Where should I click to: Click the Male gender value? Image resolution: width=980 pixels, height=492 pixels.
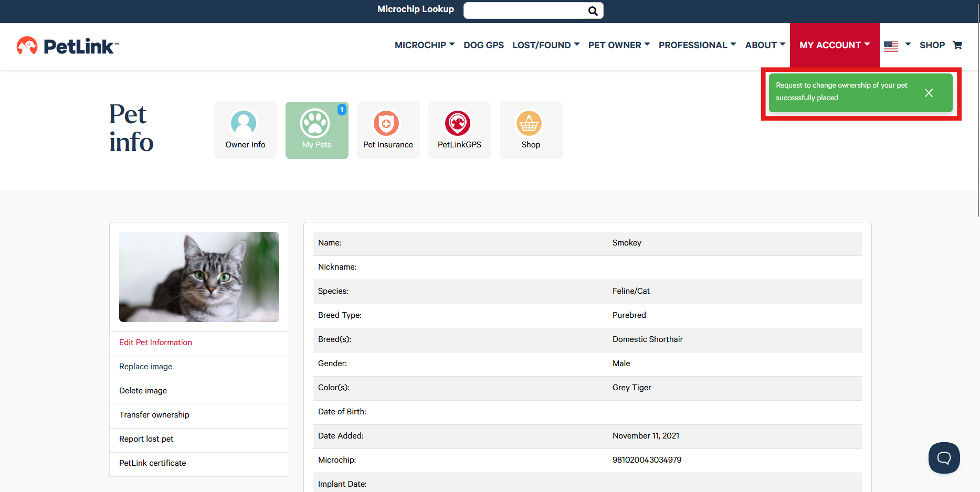tap(621, 363)
